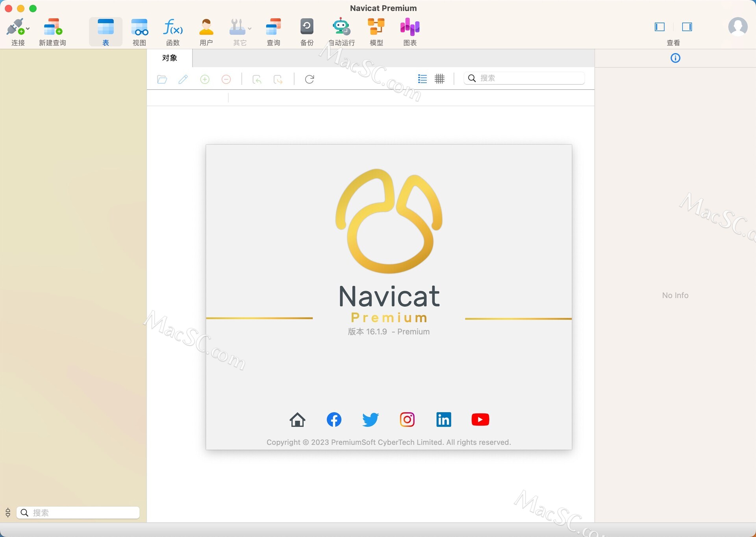This screenshot has height=537, width=756.
Task: Toggle the right information pane view
Action: [x=687, y=27]
